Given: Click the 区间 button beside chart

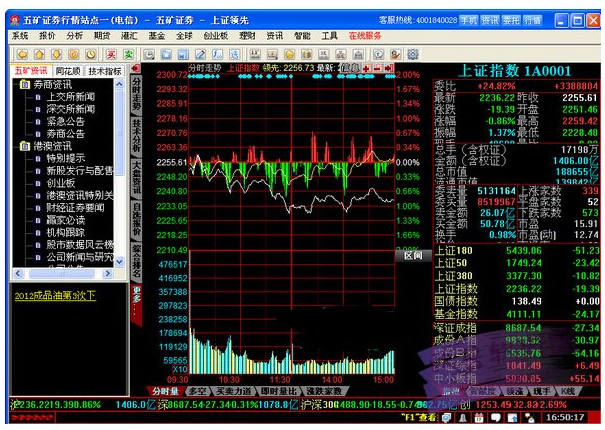Looking at the screenshot, I should 413,256.
